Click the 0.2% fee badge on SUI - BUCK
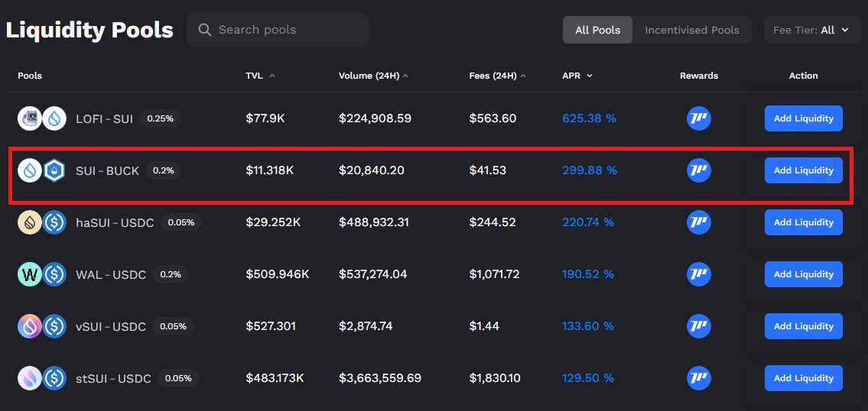 click(164, 170)
